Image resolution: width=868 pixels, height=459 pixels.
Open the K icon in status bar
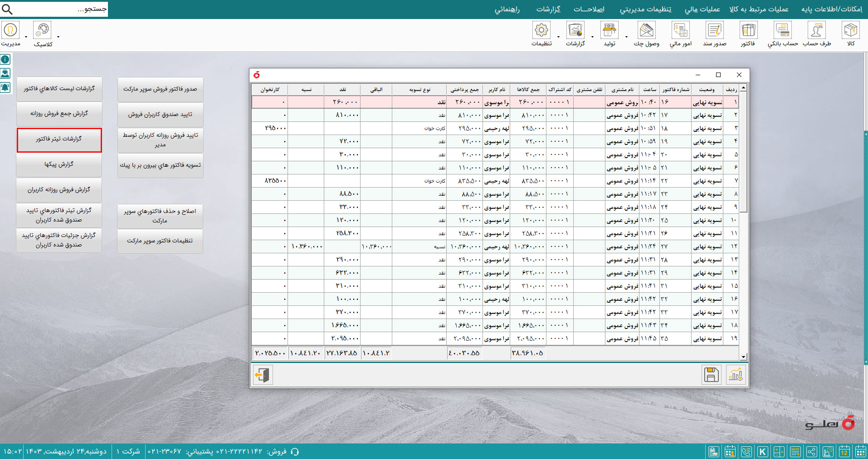click(x=763, y=451)
